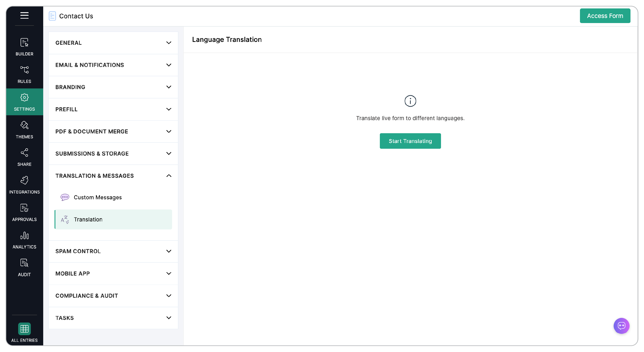This screenshot has width=644, height=352.
Task: Expand PDF & Document Merge section
Action: point(113,131)
